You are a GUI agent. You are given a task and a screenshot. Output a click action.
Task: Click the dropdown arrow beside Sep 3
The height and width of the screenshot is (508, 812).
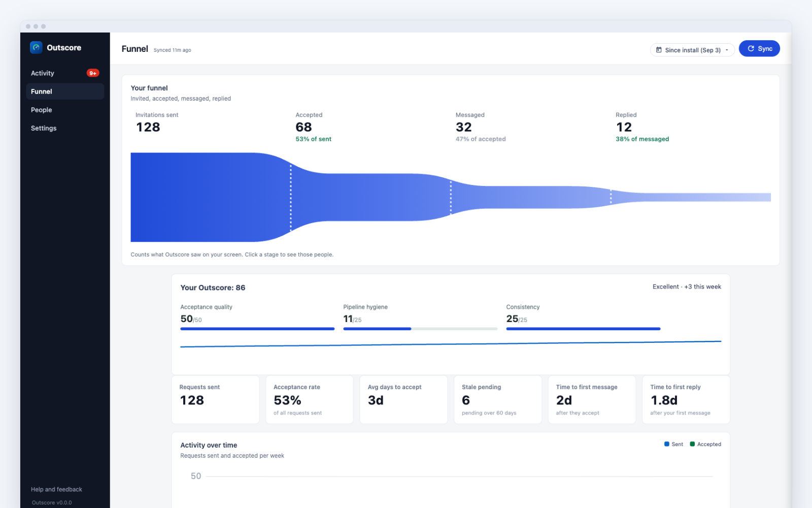tap(727, 50)
